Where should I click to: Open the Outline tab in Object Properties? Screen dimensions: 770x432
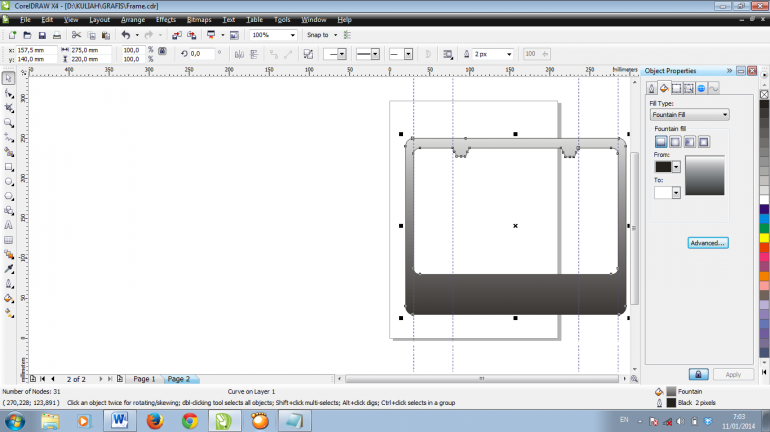651,88
